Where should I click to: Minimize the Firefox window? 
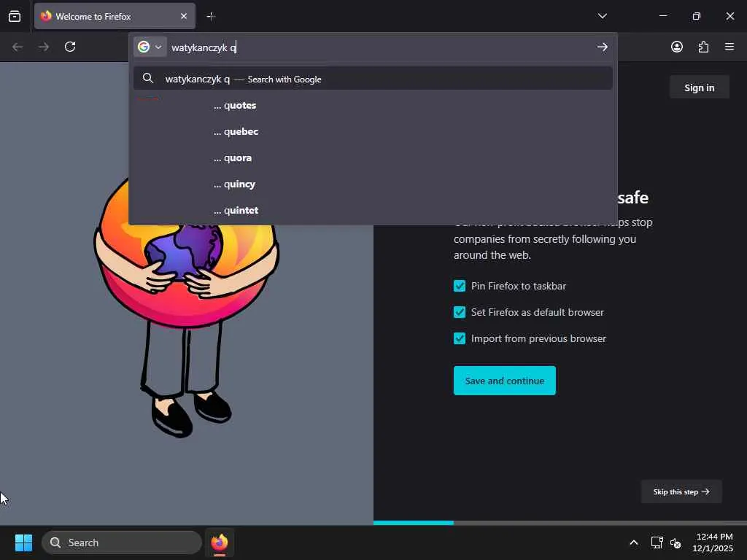tap(662, 16)
